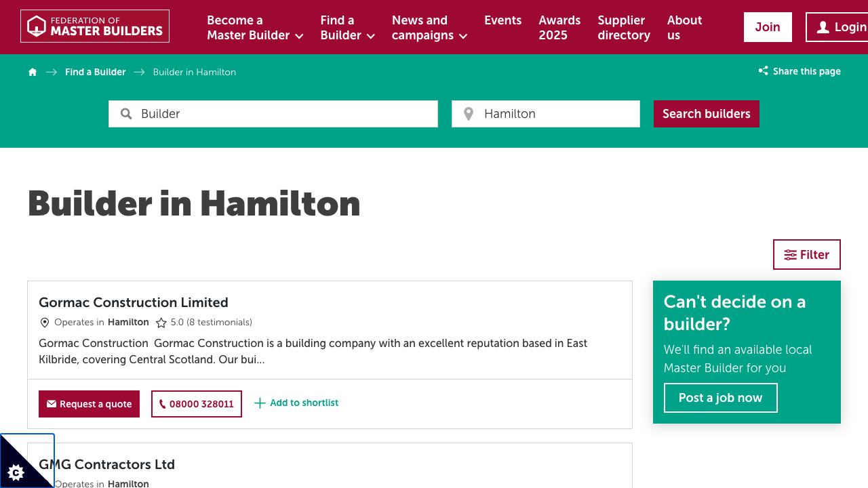Image resolution: width=868 pixels, height=488 pixels.
Task: Click the phone icon next to 08000 328011
Action: pyautogui.click(x=163, y=403)
